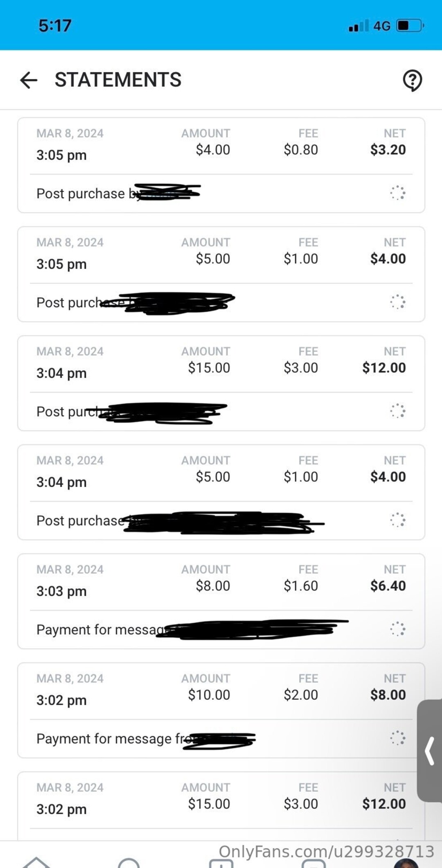Tap the back arrow beside Statements
This screenshot has width=442, height=868.
coord(29,80)
